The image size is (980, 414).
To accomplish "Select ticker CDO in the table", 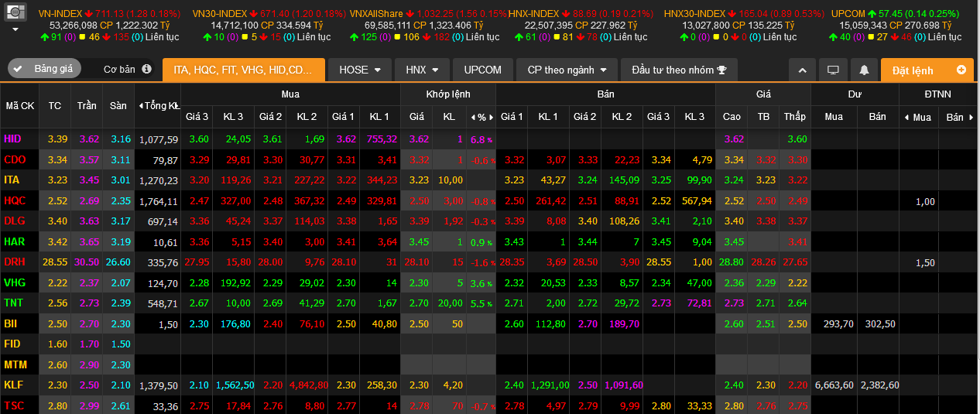I will [x=15, y=159].
